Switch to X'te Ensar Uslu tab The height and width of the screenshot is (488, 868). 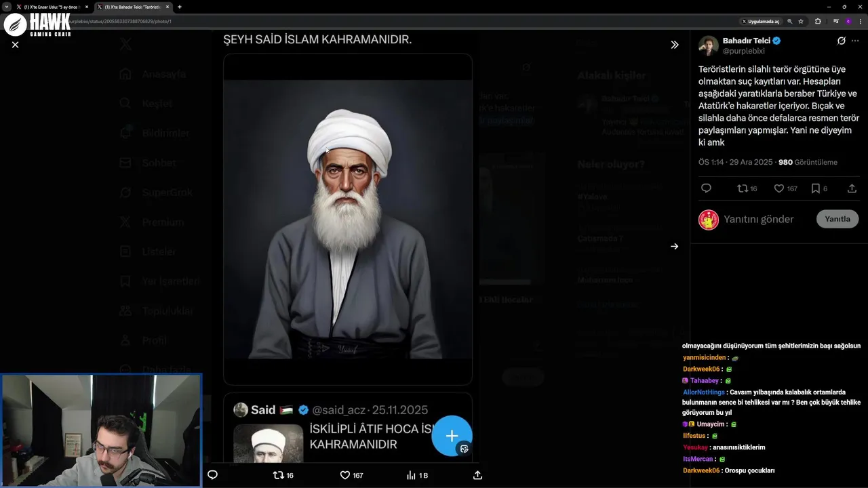(53, 7)
